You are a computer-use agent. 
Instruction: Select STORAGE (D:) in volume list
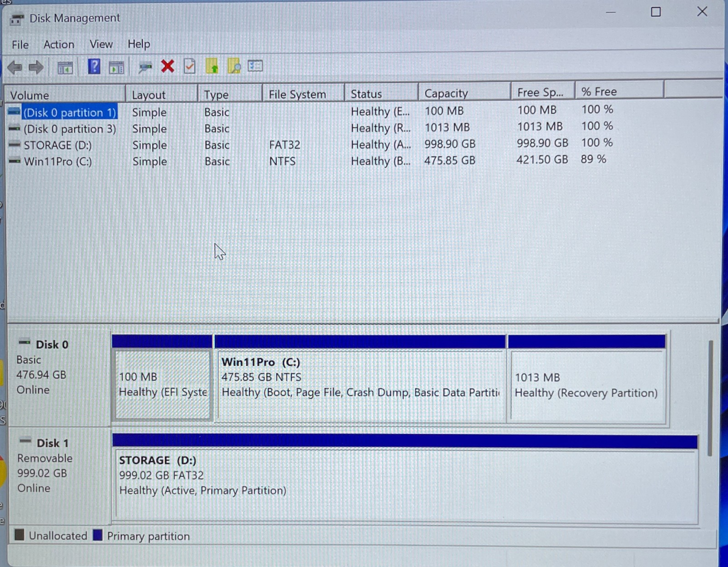click(x=58, y=145)
